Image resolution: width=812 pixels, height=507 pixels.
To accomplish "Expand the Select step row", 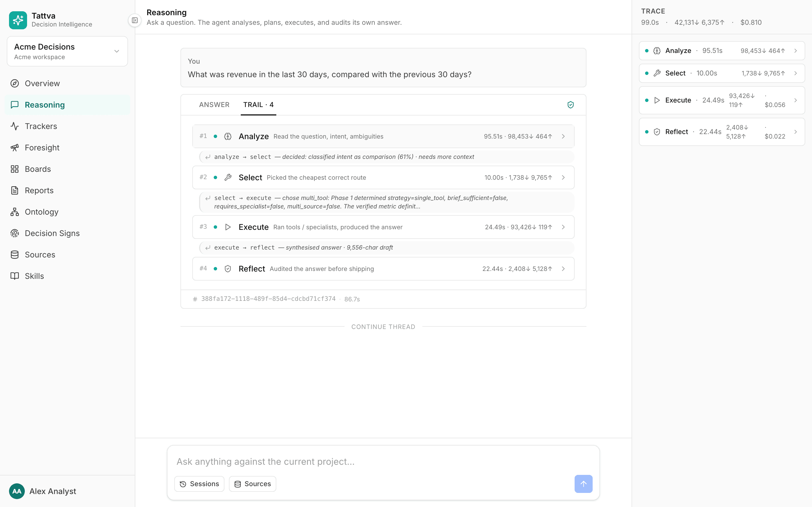I will pyautogui.click(x=383, y=177).
